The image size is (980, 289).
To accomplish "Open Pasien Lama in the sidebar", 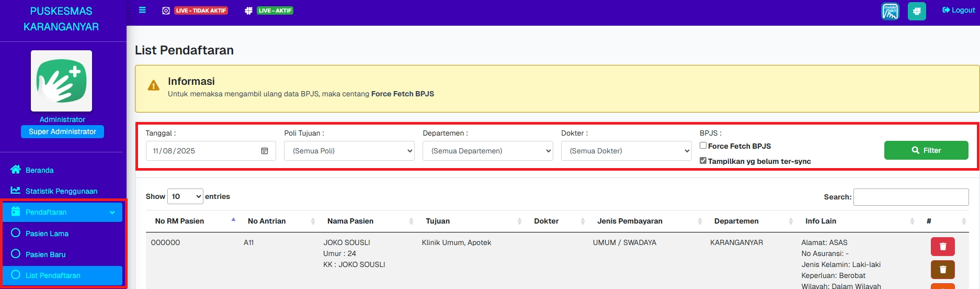I will [x=47, y=234].
